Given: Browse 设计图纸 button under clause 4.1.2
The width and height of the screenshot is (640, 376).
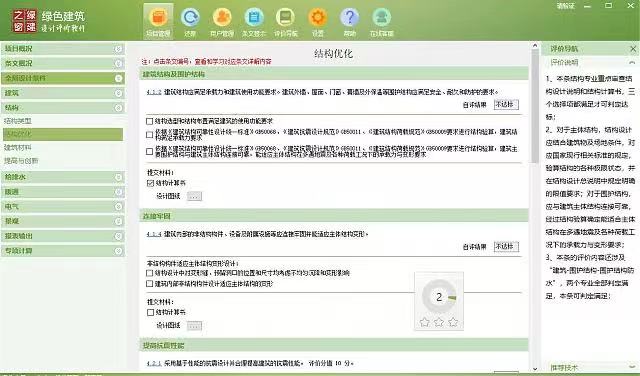Looking at the screenshot, I should coord(194,196).
